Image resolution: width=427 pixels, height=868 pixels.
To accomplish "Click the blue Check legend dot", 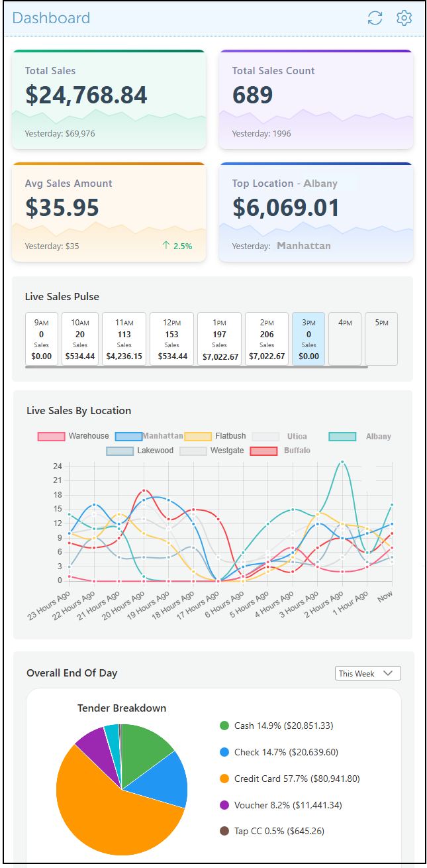I will coord(224,752).
